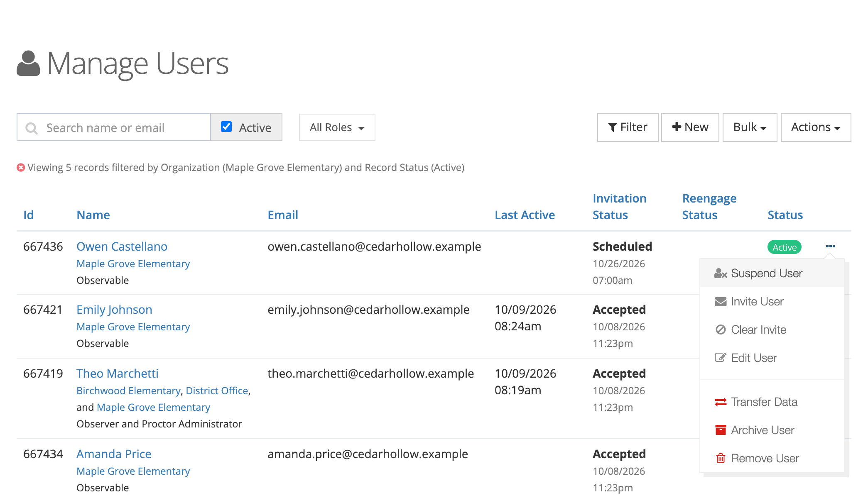This screenshot has height=498, width=868.
Task: Click the envelope icon beside Invite User
Action: pyautogui.click(x=721, y=302)
